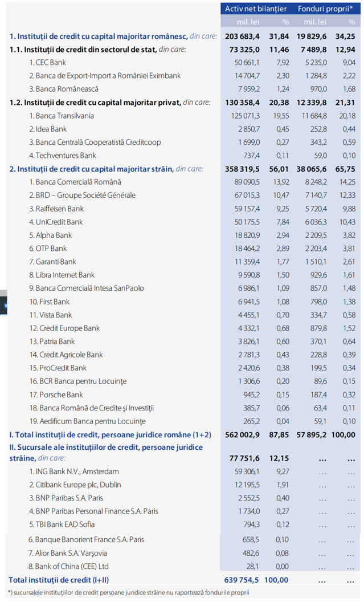Click the UniCredit Bank row label
The width and height of the screenshot is (364, 606).
pos(56,222)
